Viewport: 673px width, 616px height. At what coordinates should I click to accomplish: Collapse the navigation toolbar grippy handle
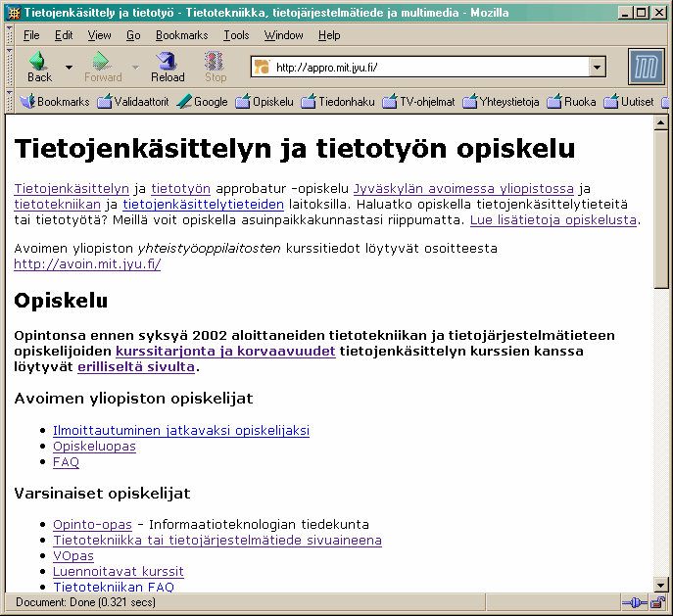[10, 67]
